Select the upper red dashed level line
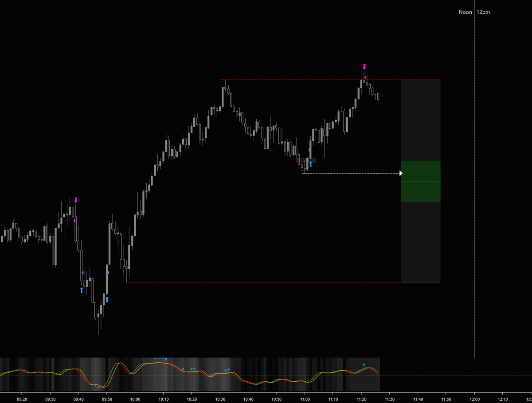 [x=330, y=80]
